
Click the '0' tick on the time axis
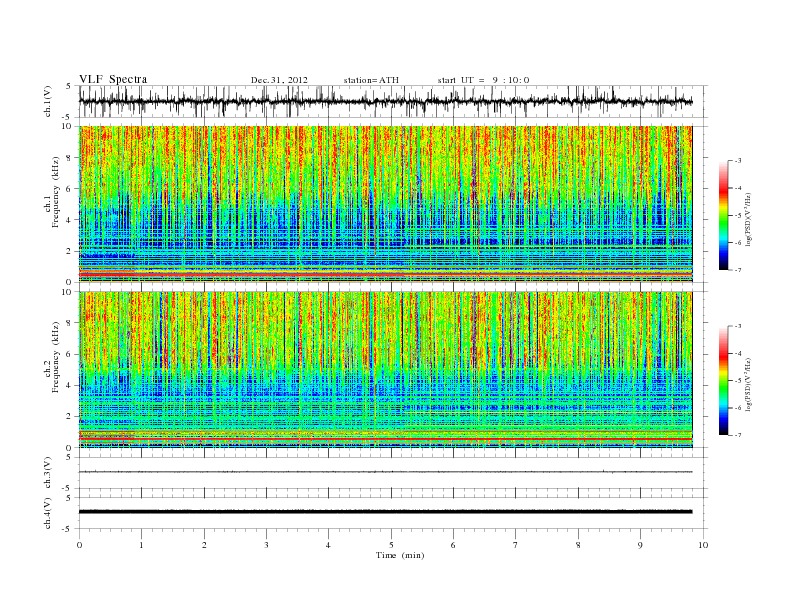pos(79,545)
